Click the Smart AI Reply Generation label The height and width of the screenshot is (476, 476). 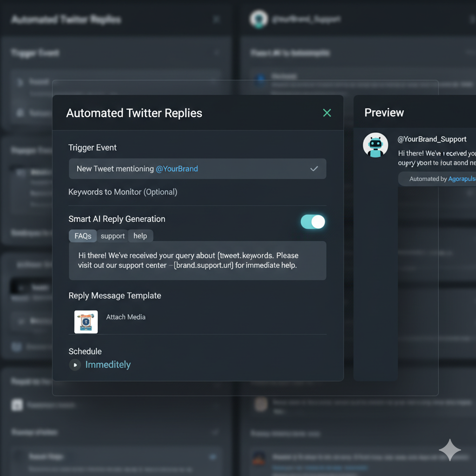coord(117,219)
